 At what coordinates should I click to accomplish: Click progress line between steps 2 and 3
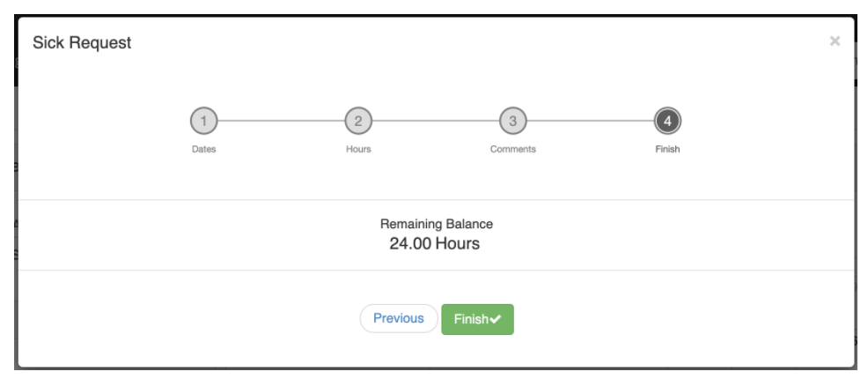436,121
